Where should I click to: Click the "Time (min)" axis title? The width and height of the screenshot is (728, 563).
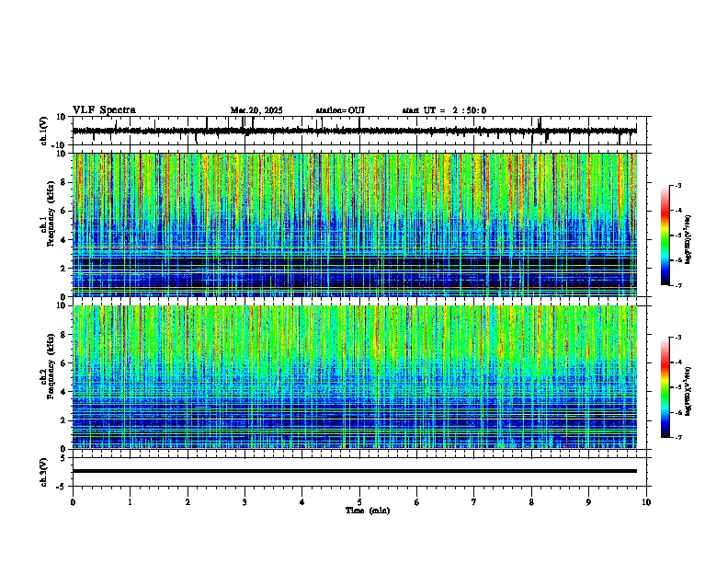coord(368,511)
